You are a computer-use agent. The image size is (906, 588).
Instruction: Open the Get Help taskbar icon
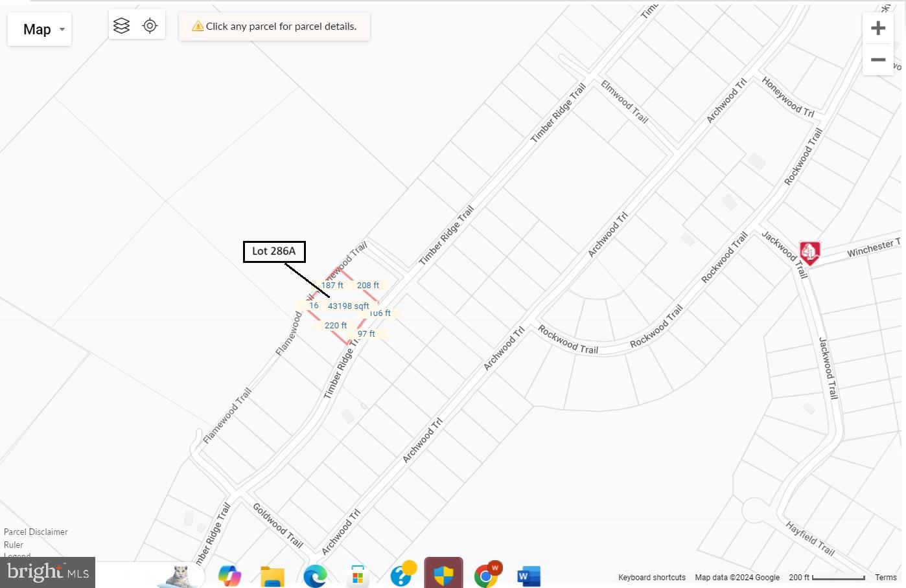[402, 574]
